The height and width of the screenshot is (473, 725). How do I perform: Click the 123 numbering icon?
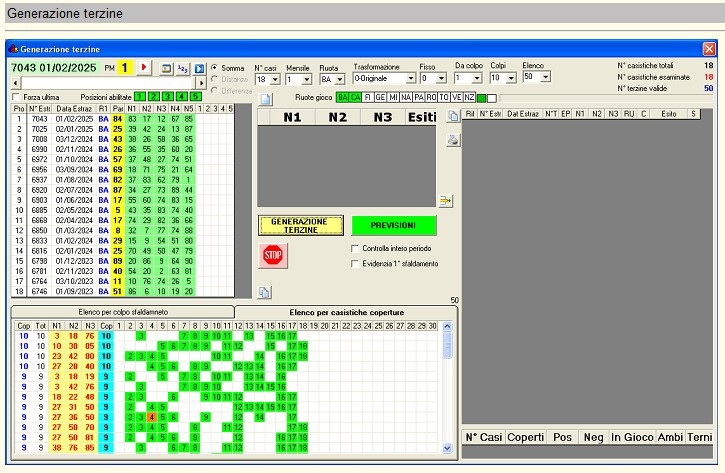click(183, 68)
